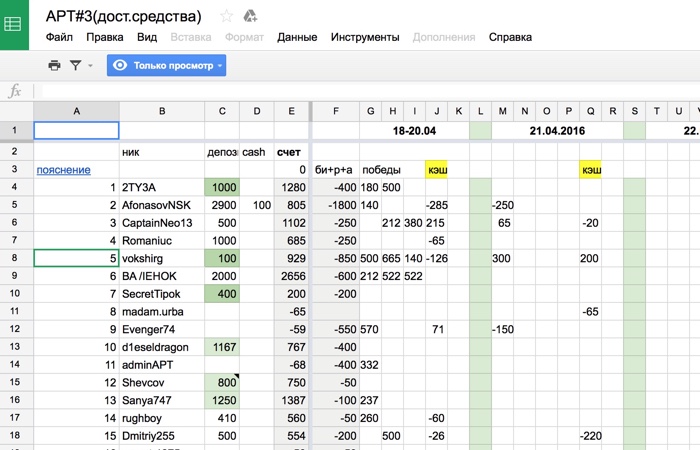Click the green deposit cell 1167
The image size is (700, 450).
tap(222, 347)
